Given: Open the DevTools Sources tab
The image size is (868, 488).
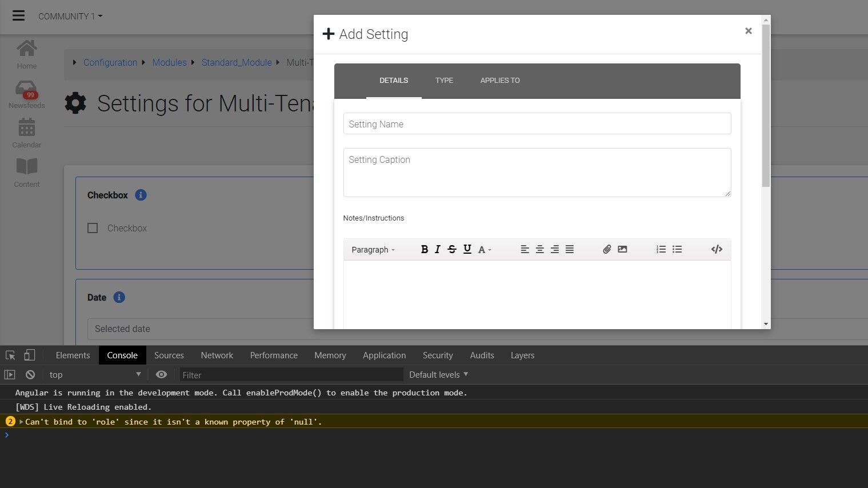Looking at the screenshot, I should pos(169,355).
